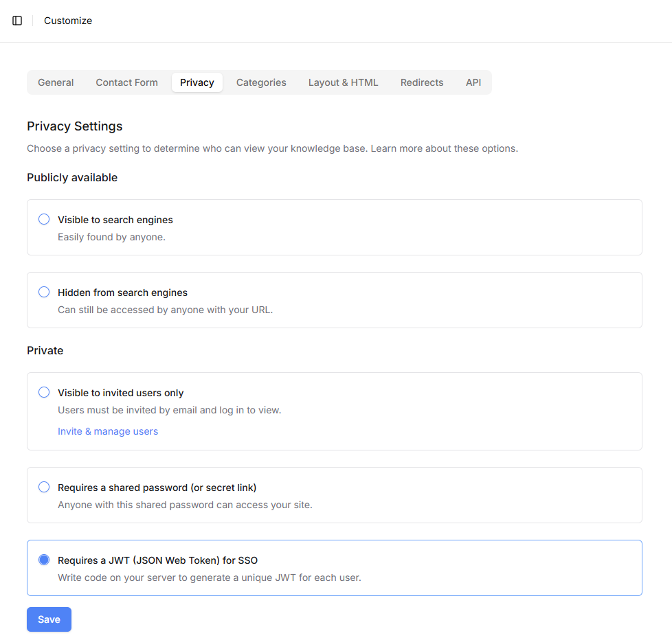
Task: Open Invite & manage users link
Action: [x=108, y=431]
